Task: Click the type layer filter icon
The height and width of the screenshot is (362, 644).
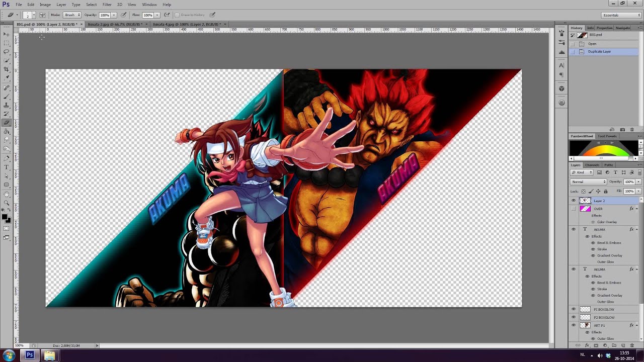Action: click(x=615, y=172)
